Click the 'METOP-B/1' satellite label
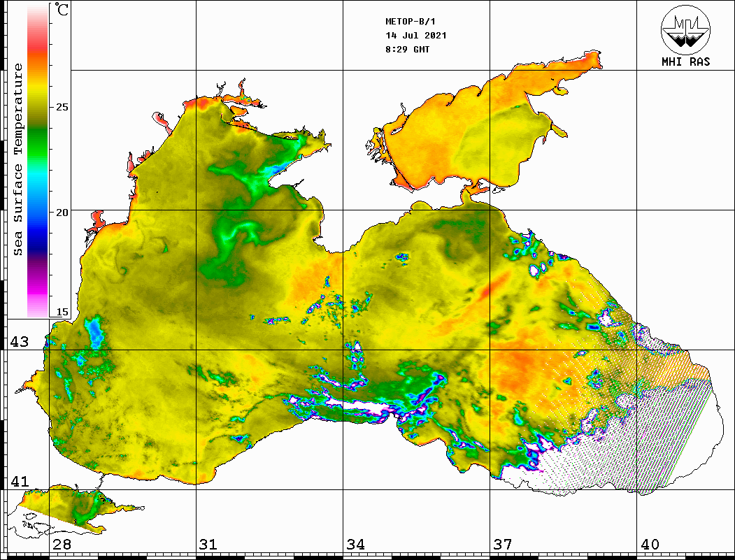 pos(410,22)
